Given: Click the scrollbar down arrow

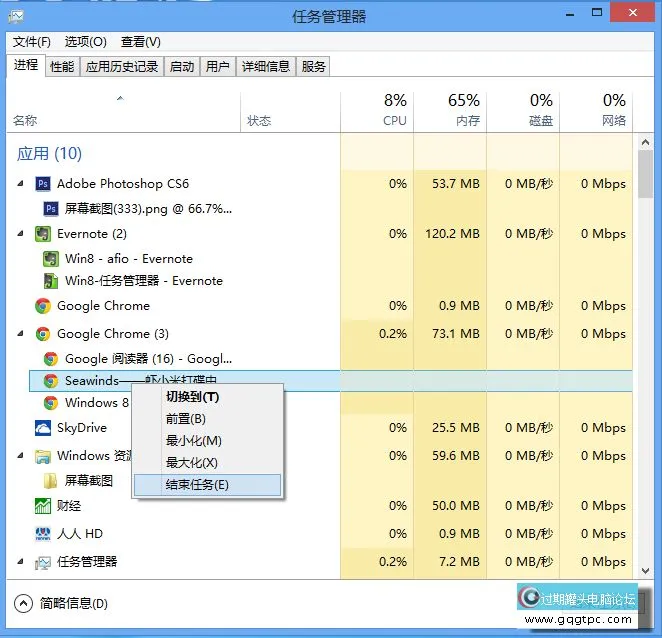Looking at the screenshot, I should tap(645, 571).
